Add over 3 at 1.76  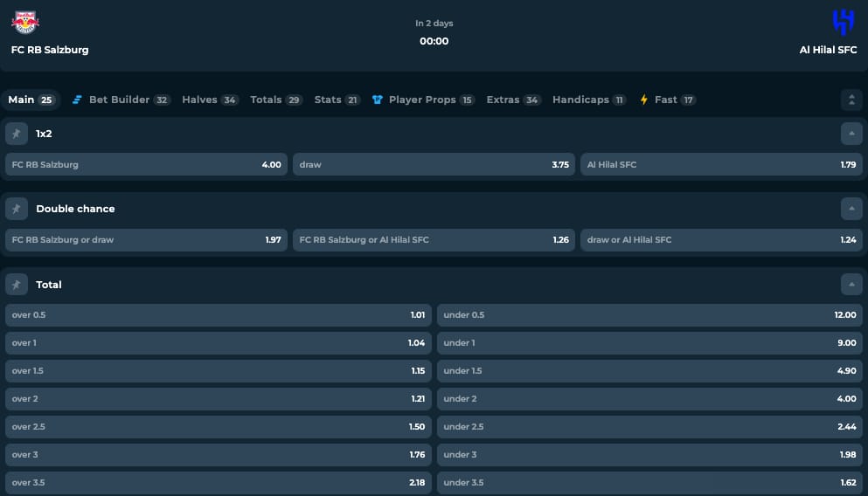tap(219, 455)
